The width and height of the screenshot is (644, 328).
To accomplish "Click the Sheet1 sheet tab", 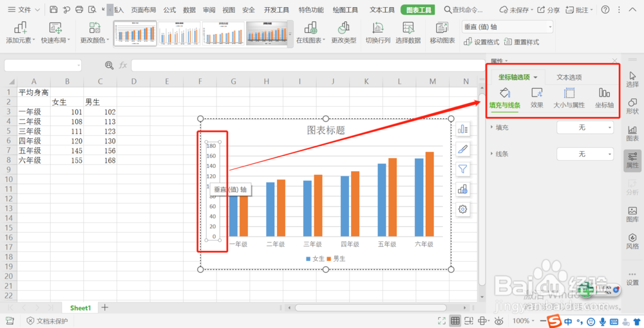I will coord(80,308).
